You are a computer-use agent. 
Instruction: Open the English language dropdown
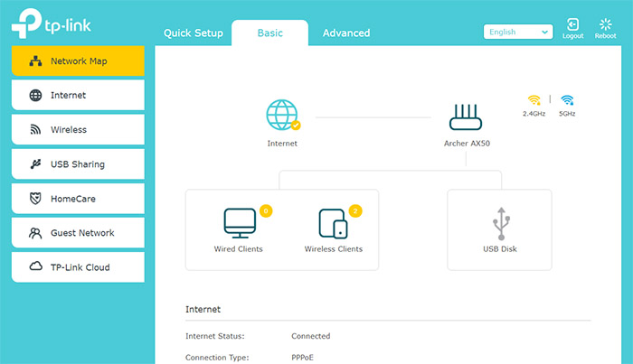(518, 32)
